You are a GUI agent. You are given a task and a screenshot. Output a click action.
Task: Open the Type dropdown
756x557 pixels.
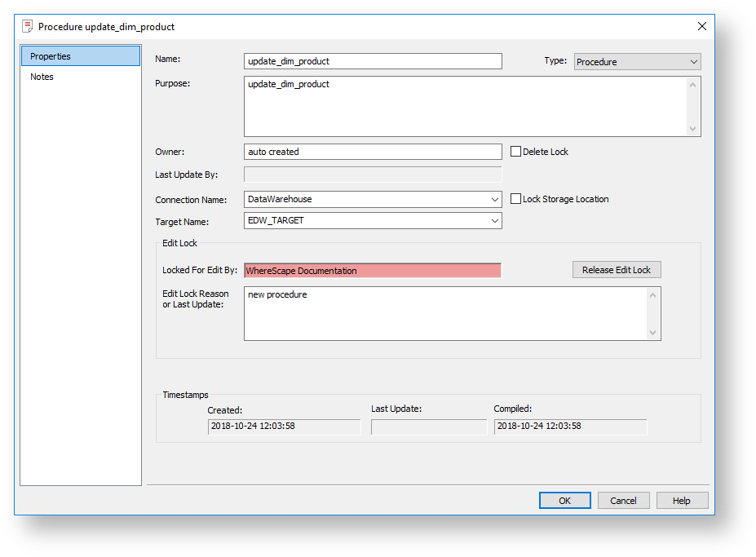tap(637, 62)
